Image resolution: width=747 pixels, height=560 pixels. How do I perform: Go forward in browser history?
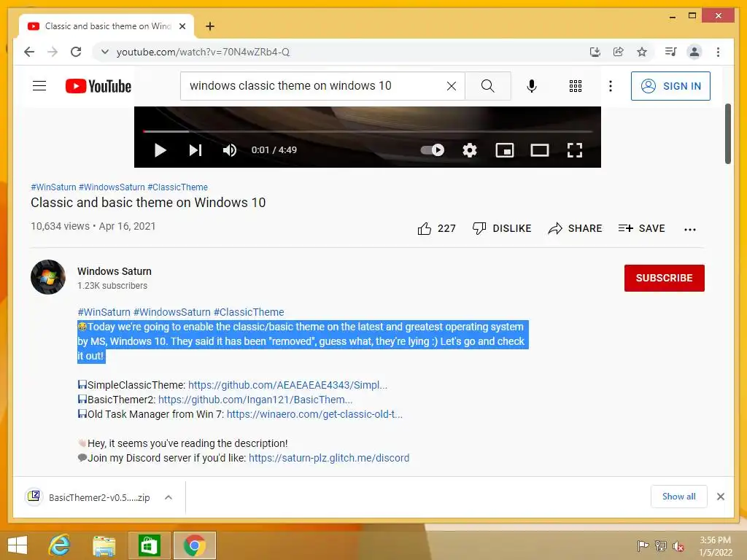(53, 52)
